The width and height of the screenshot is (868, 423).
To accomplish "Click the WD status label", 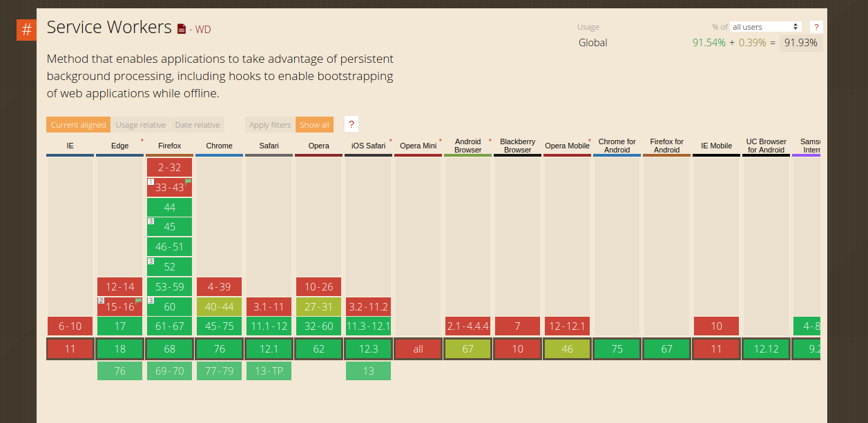I will (203, 30).
